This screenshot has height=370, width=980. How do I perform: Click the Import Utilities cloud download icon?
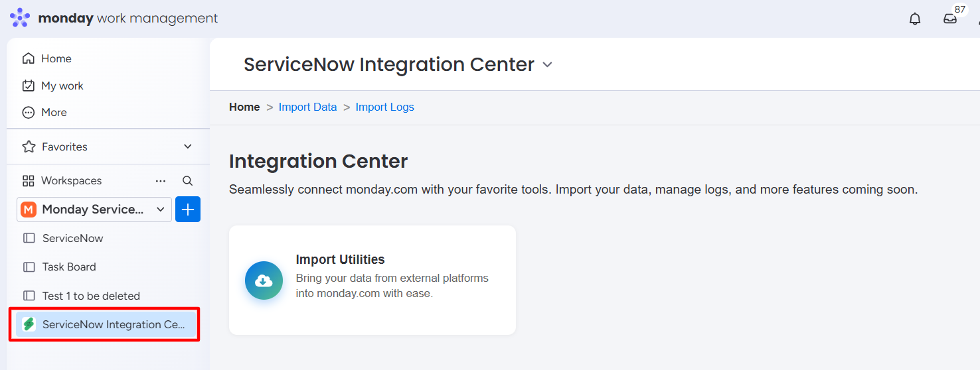264,280
